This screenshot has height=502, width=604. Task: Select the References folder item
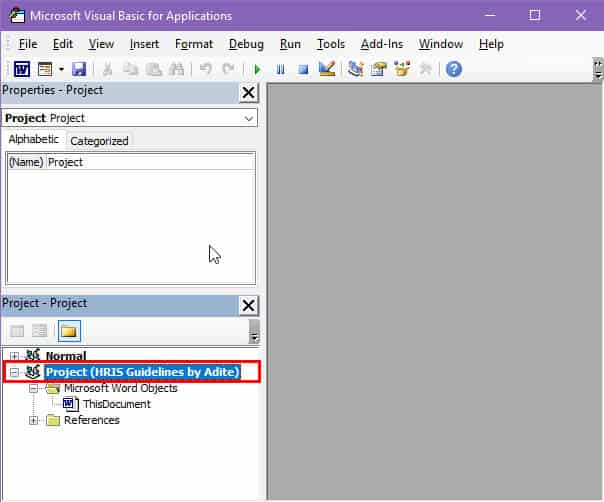pos(92,420)
